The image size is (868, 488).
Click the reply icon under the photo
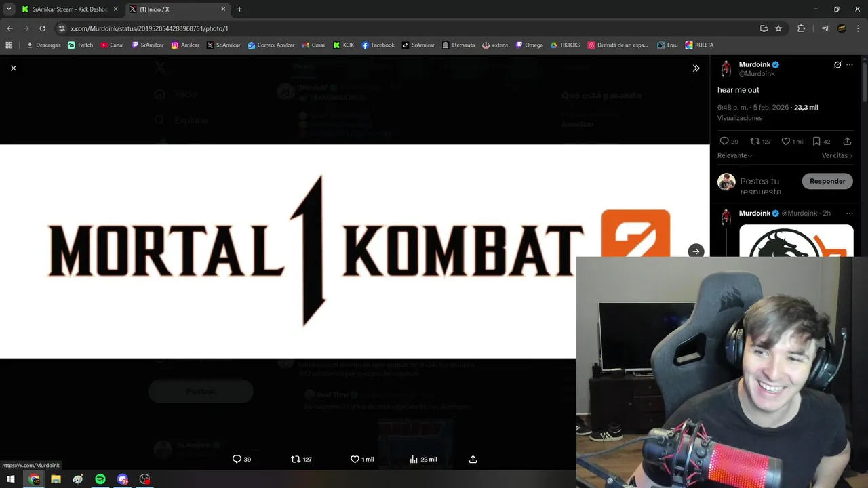(x=237, y=459)
